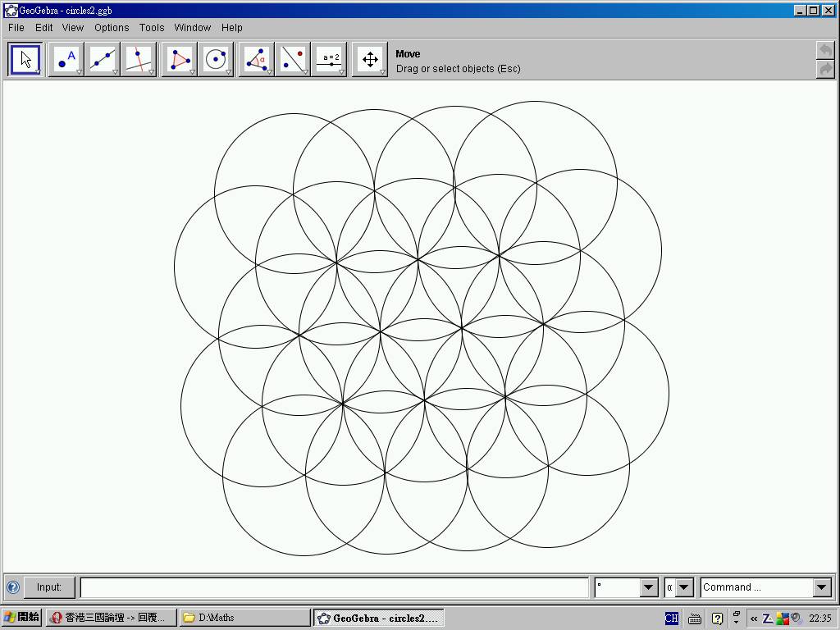This screenshot has height=630, width=840.
Task: Click the GeoGebra circles2 taskbar button
Action: click(x=379, y=618)
